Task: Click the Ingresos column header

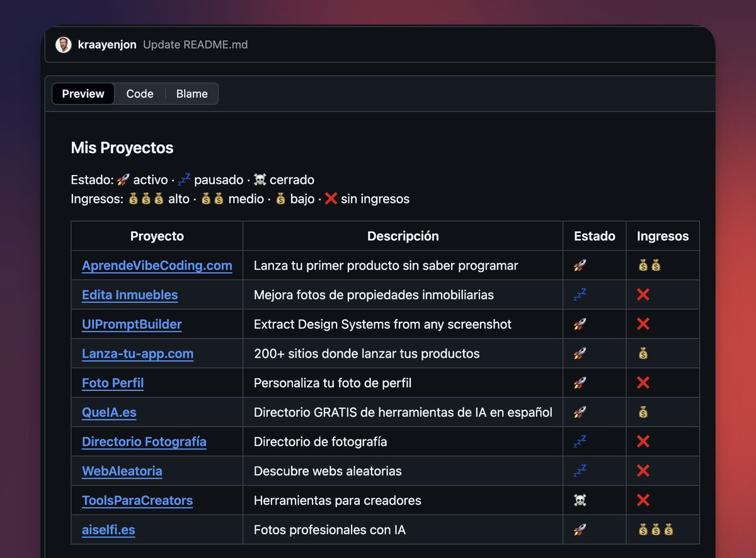Action: pyautogui.click(x=663, y=236)
